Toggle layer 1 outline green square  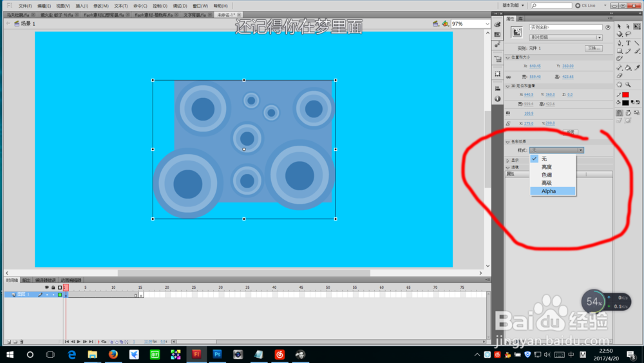60,295
